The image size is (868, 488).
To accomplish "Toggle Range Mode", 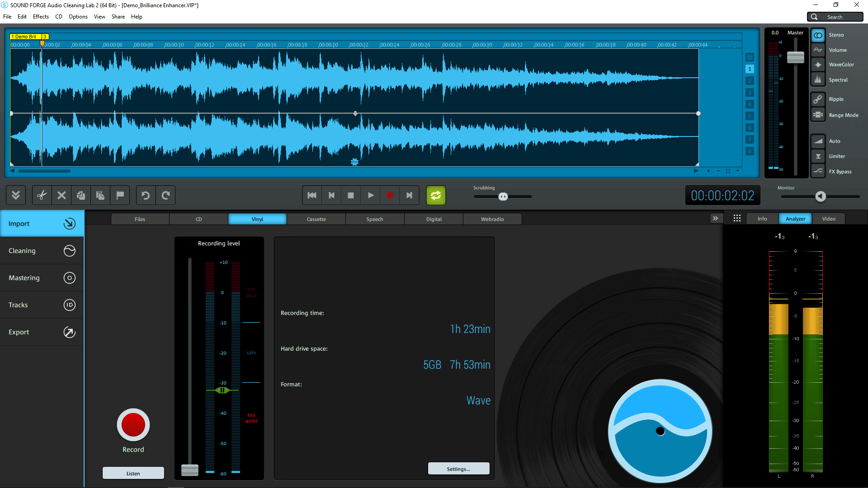I will coord(818,115).
